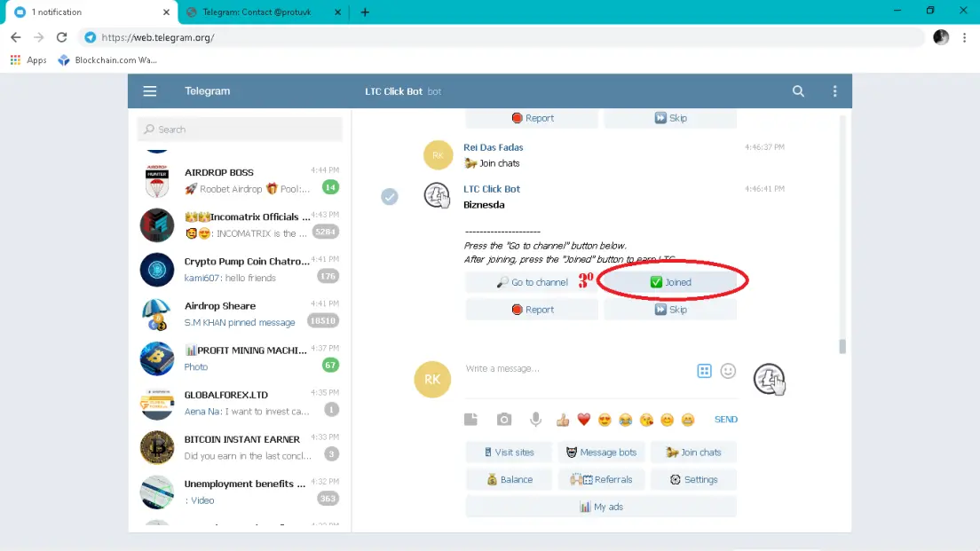Send the thumbs up emoji
This screenshot has height=551, width=980.
tap(563, 420)
